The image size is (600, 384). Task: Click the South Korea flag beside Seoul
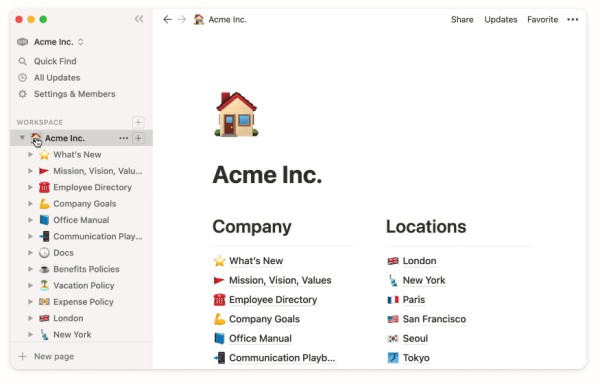click(393, 338)
